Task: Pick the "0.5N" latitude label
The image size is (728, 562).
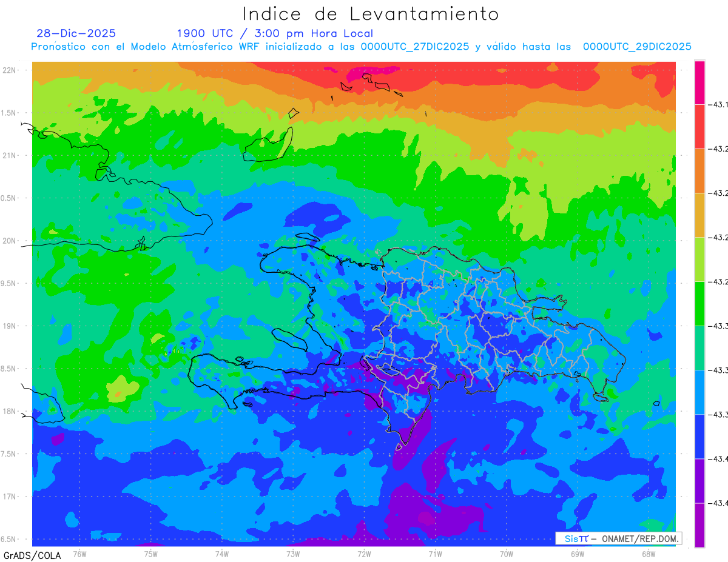Action: click(8, 198)
